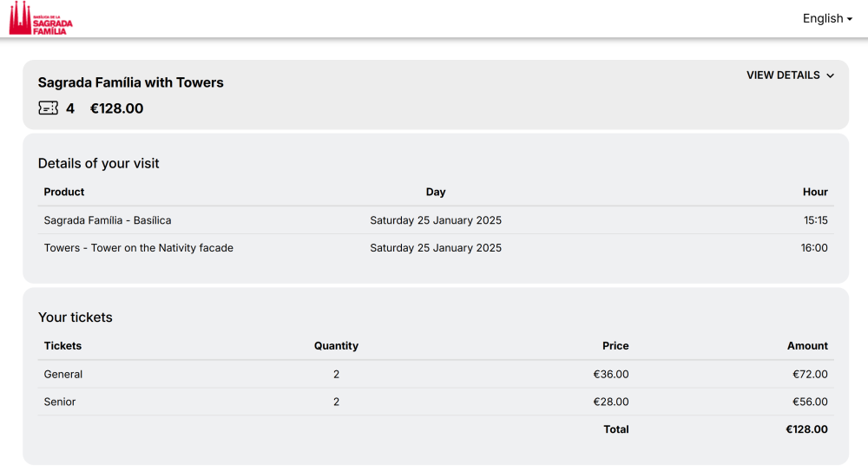Click the Amount column header
868x471 pixels.
pos(807,346)
